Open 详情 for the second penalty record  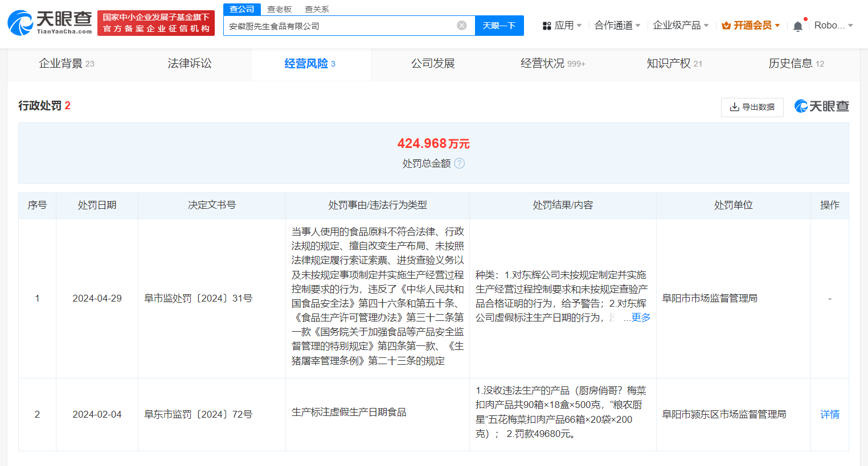click(x=829, y=414)
